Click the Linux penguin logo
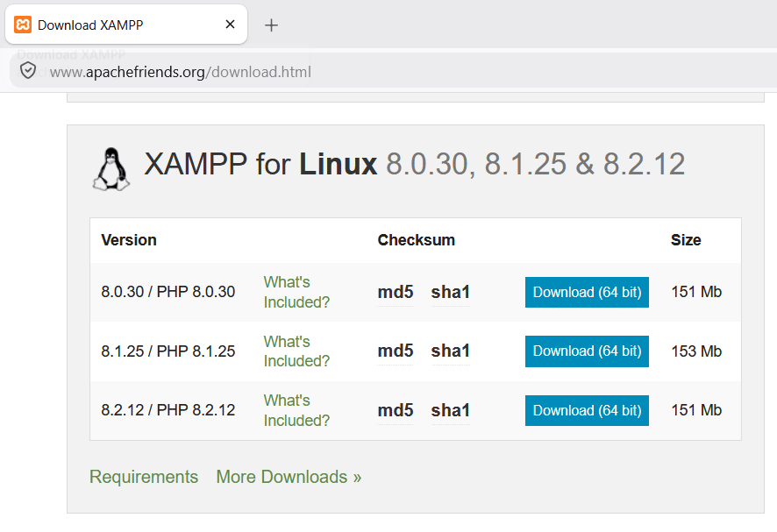Image resolution: width=777 pixels, height=532 pixels. (111, 169)
